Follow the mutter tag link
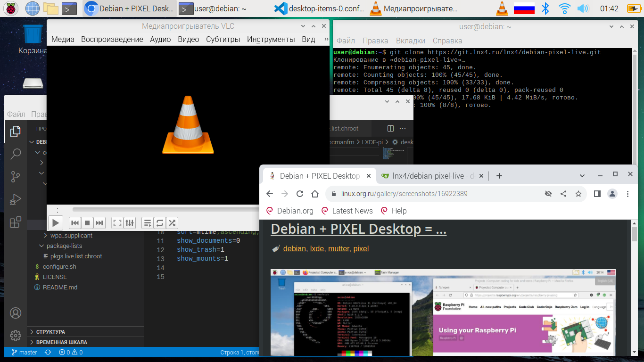644x362 pixels. (x=339, y=248)
